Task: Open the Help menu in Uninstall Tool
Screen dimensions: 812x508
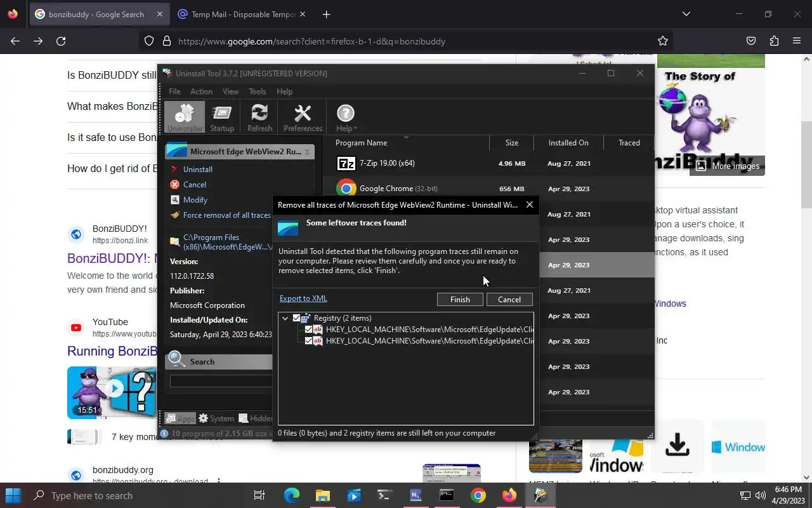Action: point(284,91)
